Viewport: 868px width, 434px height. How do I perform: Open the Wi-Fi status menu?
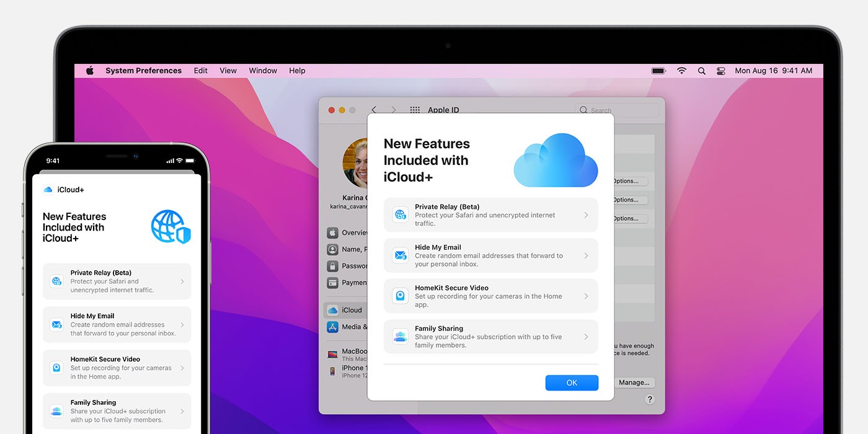681,70
